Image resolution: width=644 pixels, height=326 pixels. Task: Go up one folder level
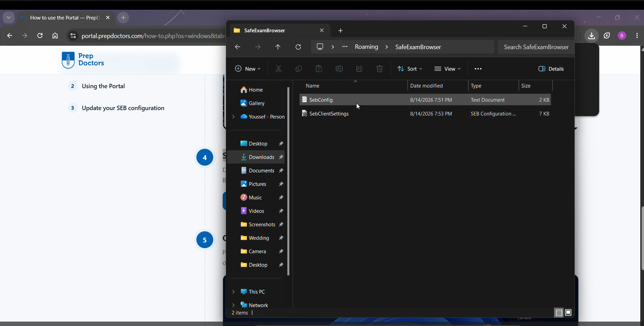point(278,47)
